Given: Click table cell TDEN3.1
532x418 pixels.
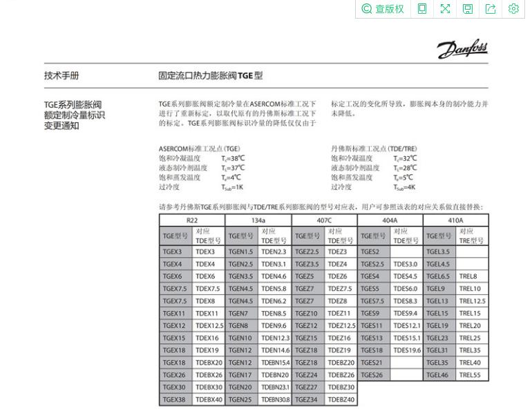Looking at the screenshot, I should pyautogui.click(x=274, y=264).
